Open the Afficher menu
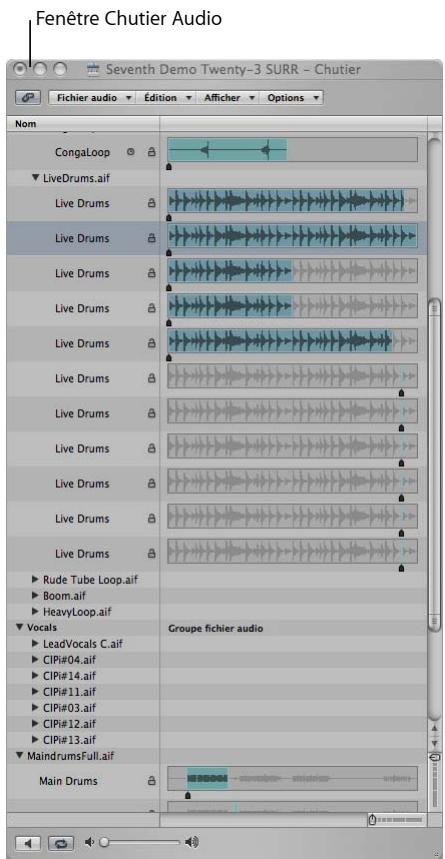The height and width of the screenshot is (859, 445). click(x=227, y=98)
